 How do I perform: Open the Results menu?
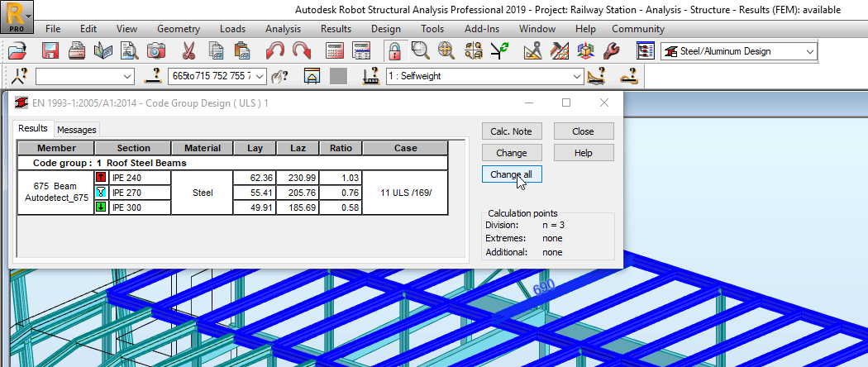pyautogui.click(x=336, y=29)
